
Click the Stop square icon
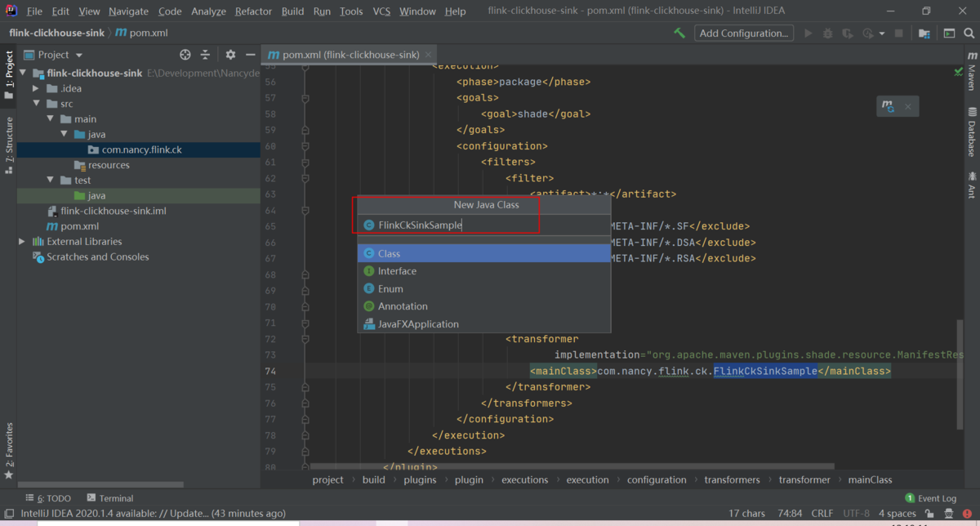coord(899,33)
